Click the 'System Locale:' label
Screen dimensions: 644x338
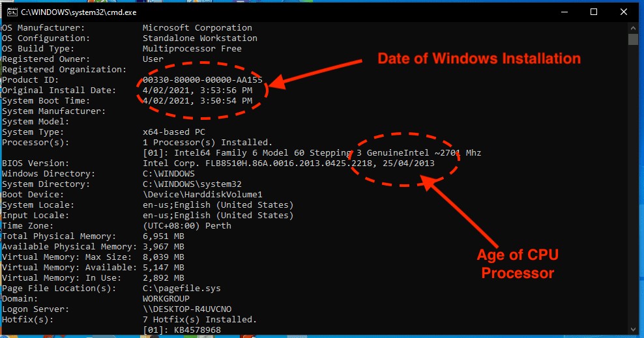click(x=38, y=205)
